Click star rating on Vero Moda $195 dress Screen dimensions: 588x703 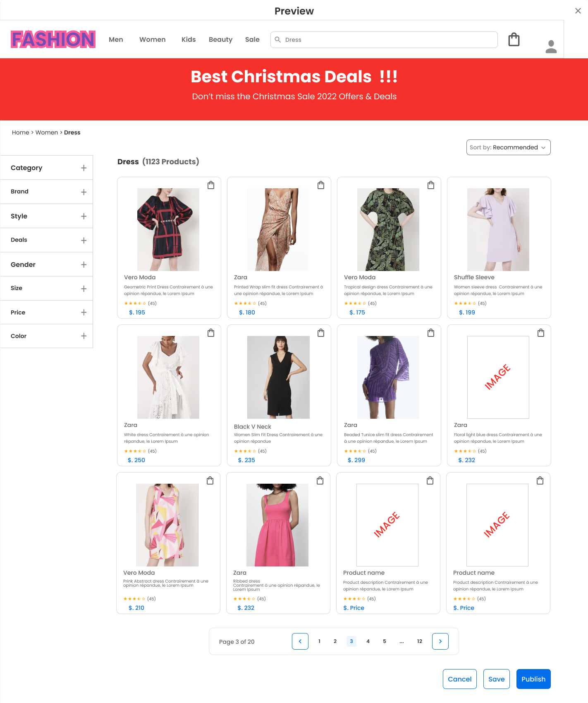(x=135, y=303)
